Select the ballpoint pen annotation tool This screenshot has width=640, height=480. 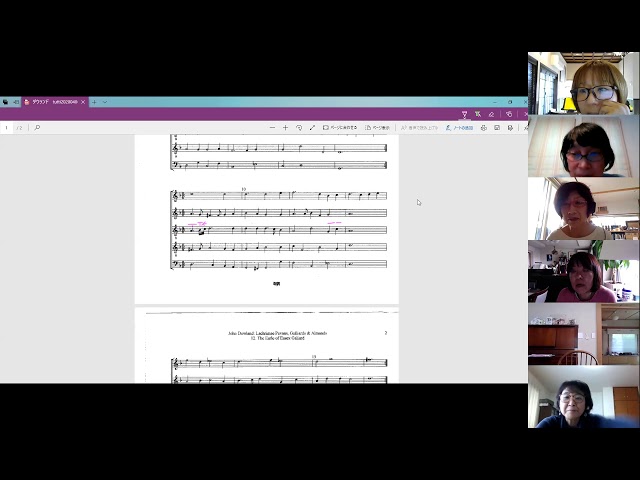[x=464, y=114]
